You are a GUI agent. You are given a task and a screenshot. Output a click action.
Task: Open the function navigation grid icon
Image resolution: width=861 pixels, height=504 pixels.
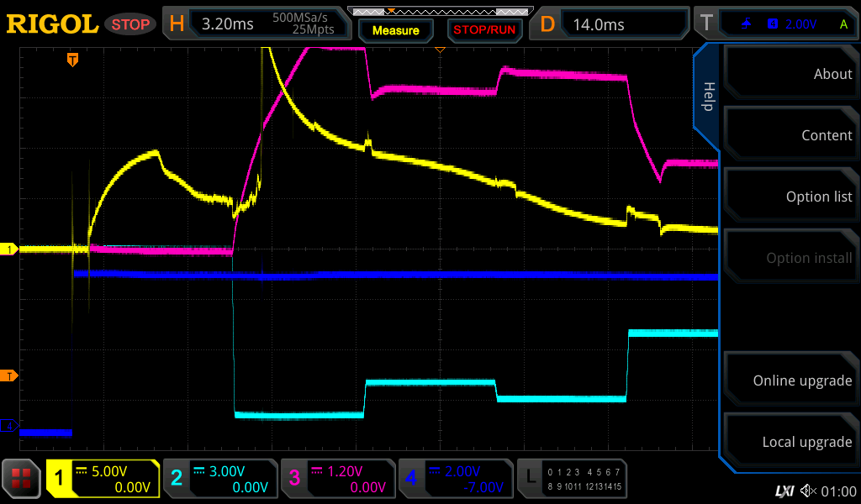22,480
